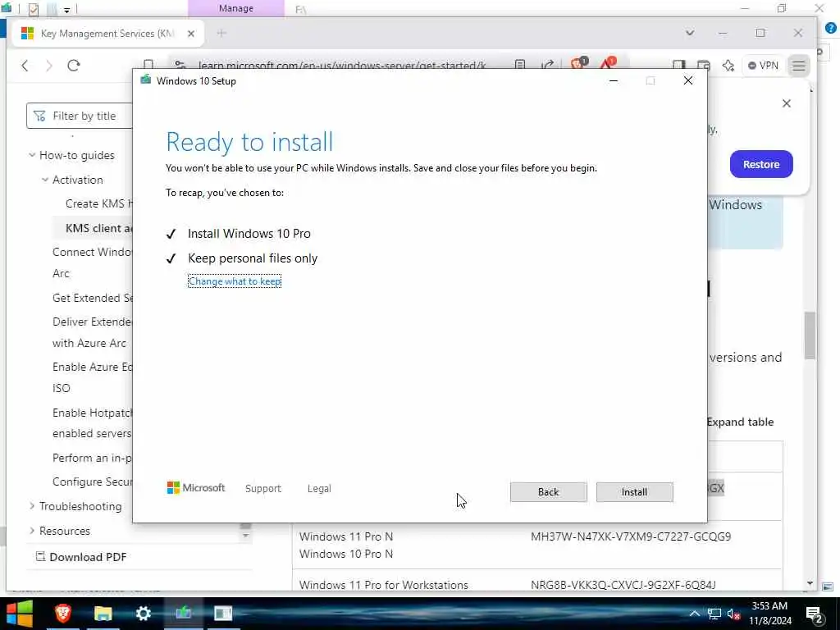Collapse the How-to guides section

tap(32, 155)
